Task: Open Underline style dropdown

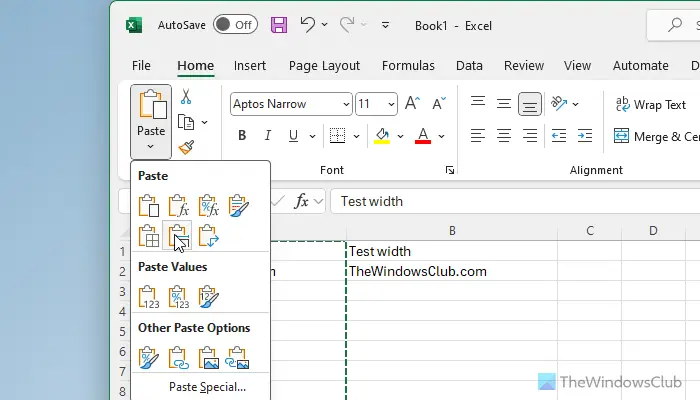Action: coord(312,136)
